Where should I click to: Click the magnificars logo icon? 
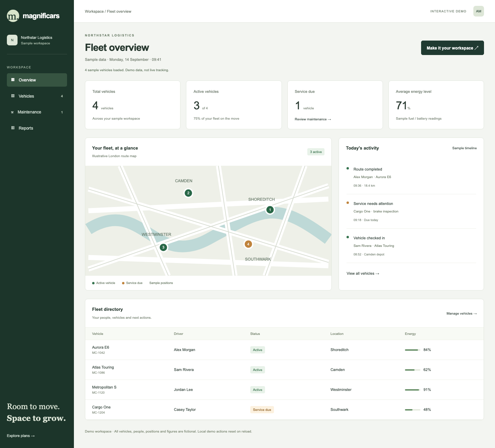[x=13, y=16]
